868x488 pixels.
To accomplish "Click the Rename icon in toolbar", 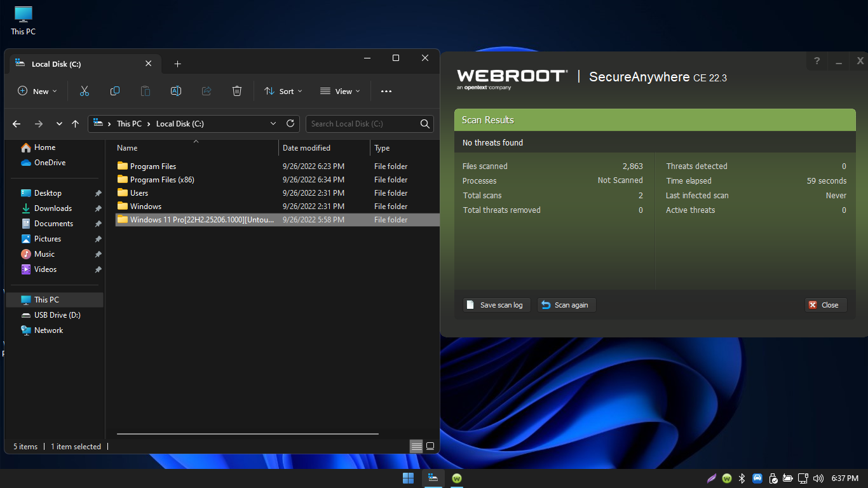I will (x=176, y=91).
